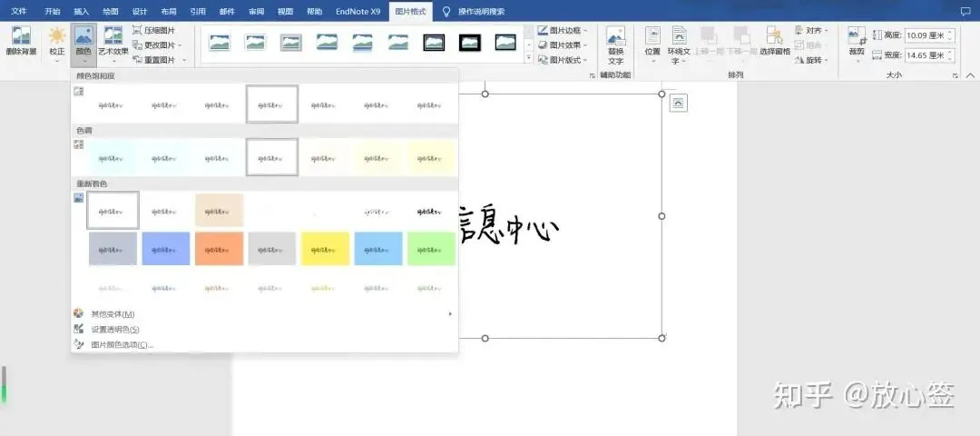Switch to the 布局 tab
Image resolution: width=980 pixels, height=436 pixels.
click(169, 11)
